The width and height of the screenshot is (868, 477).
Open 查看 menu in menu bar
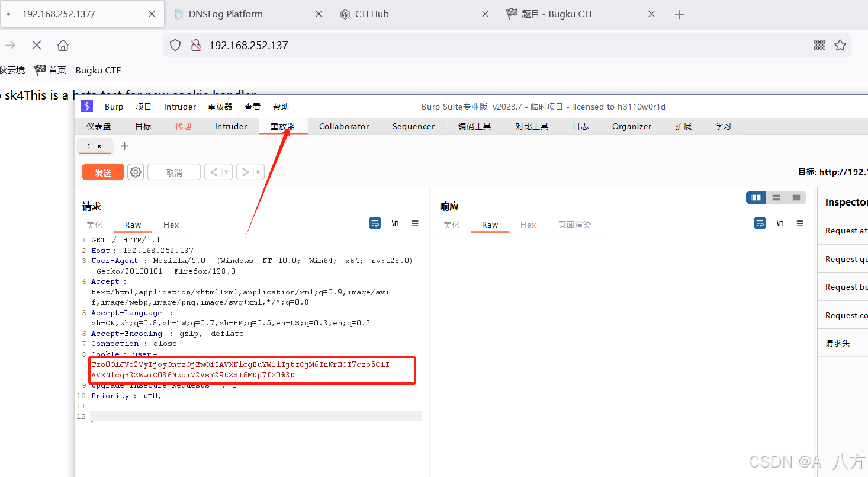click(253, 107)
